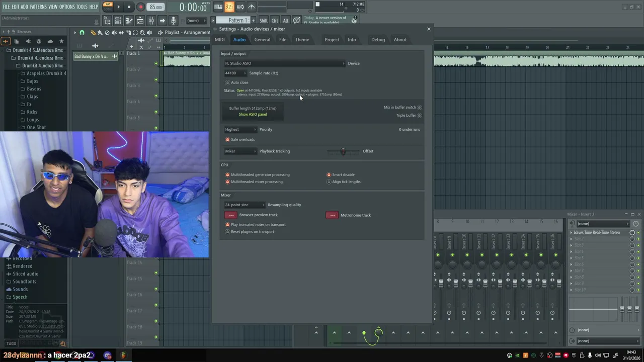This screenshot has height=362, width=644.
Task: Change the Highest priority dropdown
Action: [x=240, y=129]
